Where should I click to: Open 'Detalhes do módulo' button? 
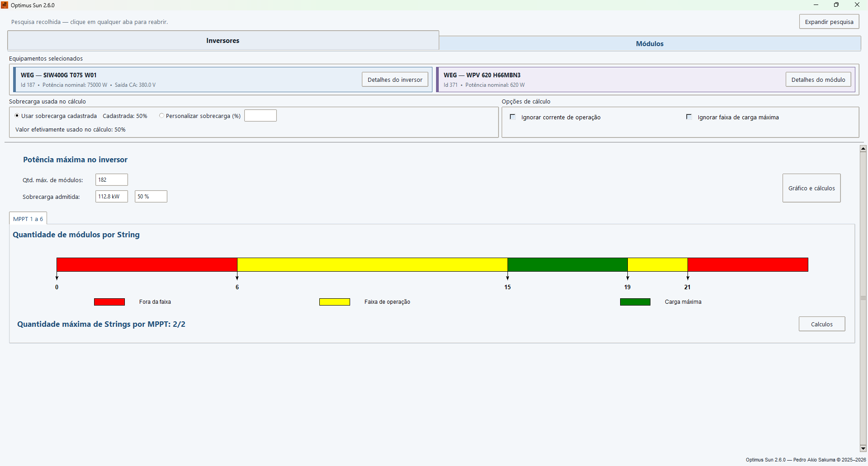818,80
